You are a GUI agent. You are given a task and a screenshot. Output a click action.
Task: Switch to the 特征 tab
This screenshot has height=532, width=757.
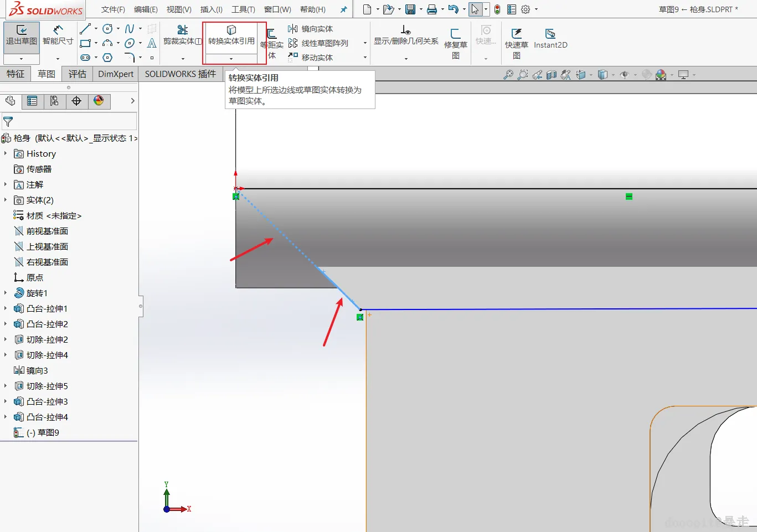click(x=16, y=74)
